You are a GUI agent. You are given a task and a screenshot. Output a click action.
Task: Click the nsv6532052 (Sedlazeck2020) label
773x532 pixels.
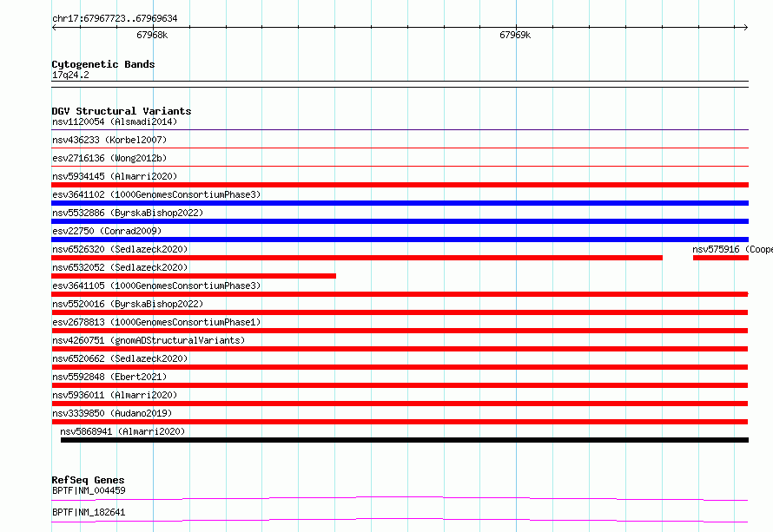pos(120,267)
